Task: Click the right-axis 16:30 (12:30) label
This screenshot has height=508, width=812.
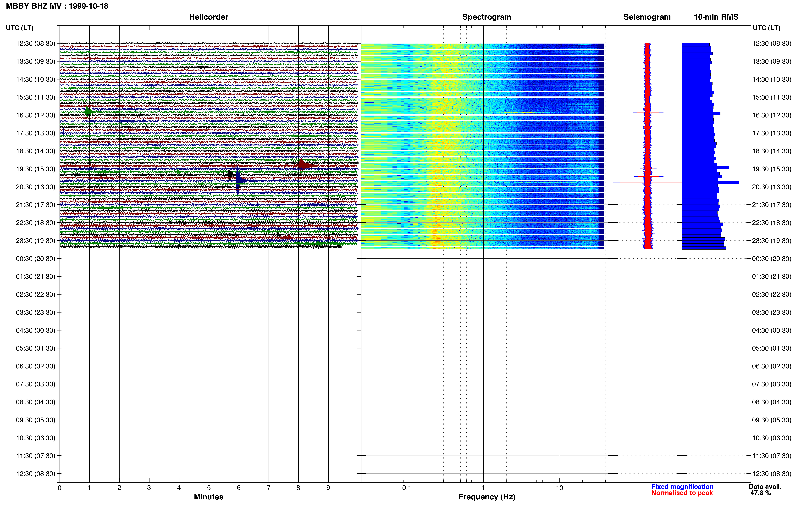Action: tap(772, 115)
